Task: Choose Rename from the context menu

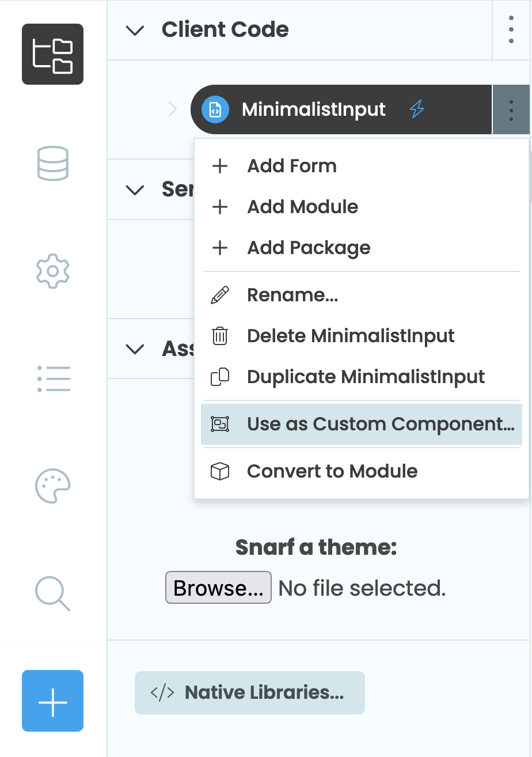Action: (x=293, y=295)
